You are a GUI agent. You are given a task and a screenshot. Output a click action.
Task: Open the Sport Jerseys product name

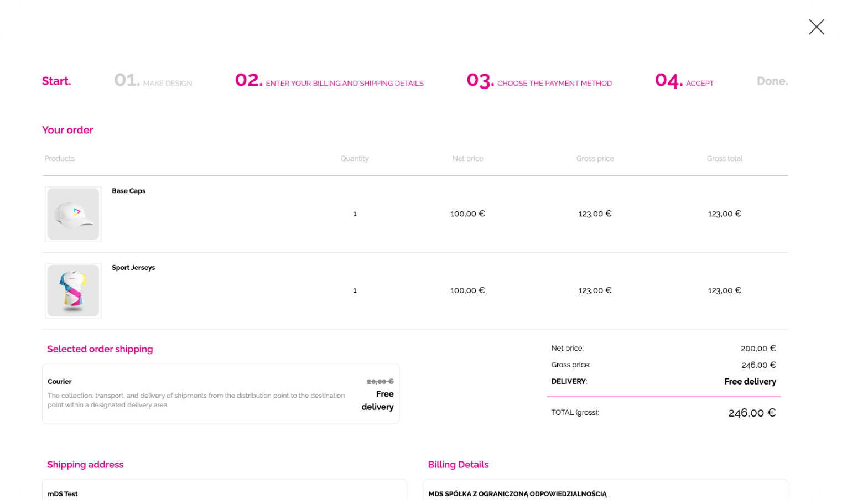pos(133,268)
